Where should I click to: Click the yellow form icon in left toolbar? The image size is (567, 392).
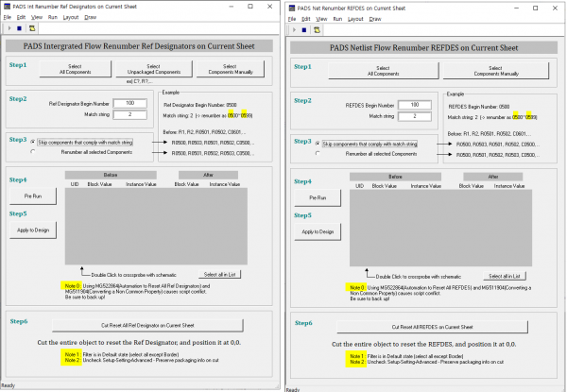pos(30,27)
